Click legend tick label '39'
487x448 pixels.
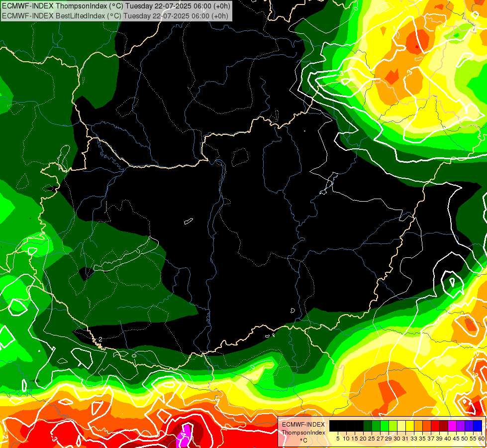pyautogui.click(x=439, y=439)
